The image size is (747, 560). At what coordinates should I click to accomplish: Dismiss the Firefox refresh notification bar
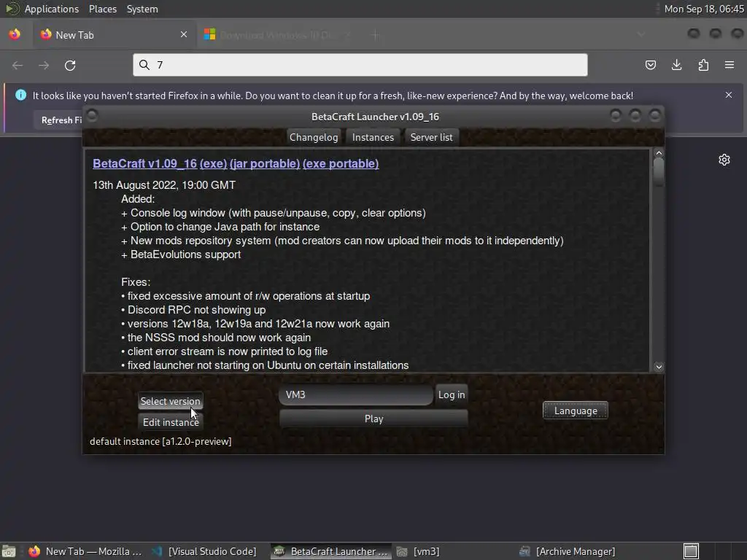tap(729, 95)
